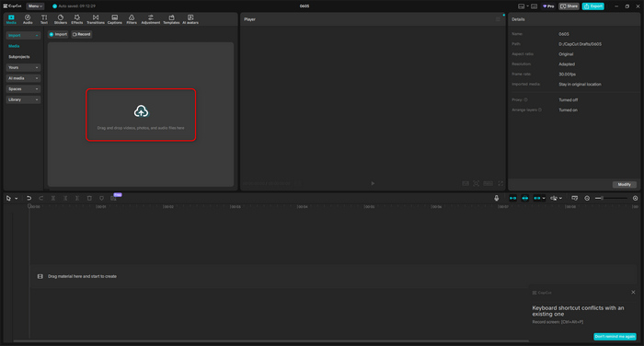644x346 pixels.
Task: Open the Captions panel
Action: (x=115, y=19)
